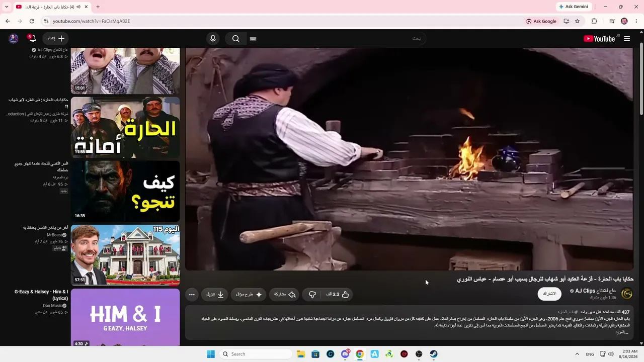
Task: Open the Chrome profile avatar
Action: coord(624,21)
